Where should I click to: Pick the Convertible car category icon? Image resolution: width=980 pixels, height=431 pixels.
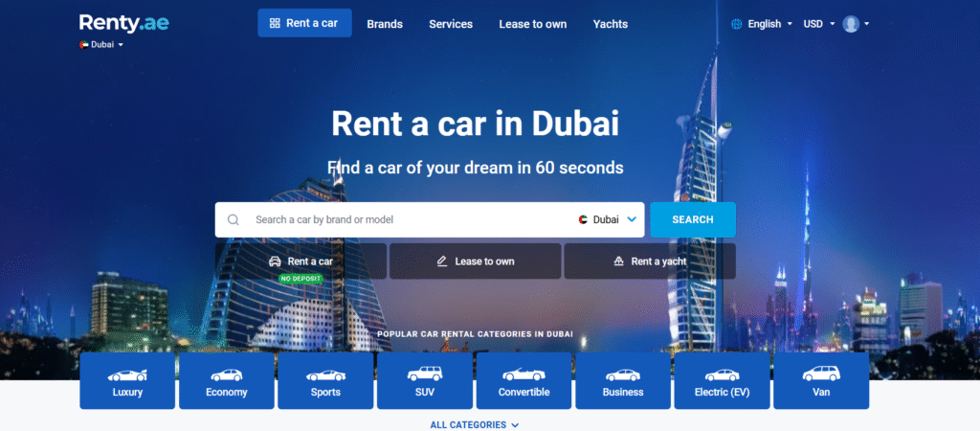click(x=523, y=374)
